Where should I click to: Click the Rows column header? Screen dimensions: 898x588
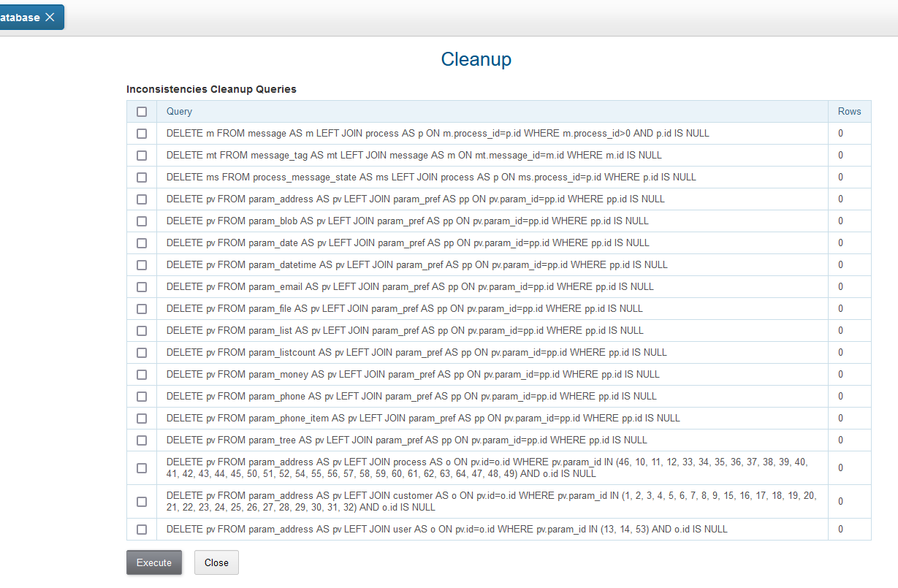point(849,112)
